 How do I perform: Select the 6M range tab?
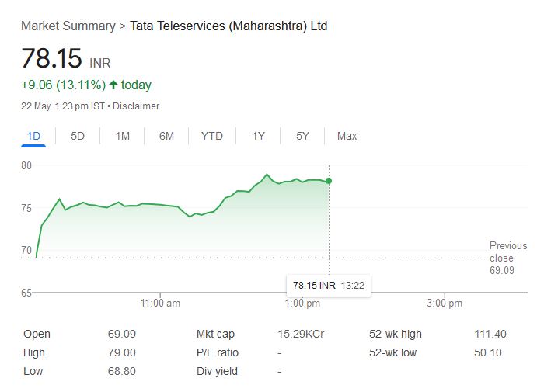click(x=166, y=136)
